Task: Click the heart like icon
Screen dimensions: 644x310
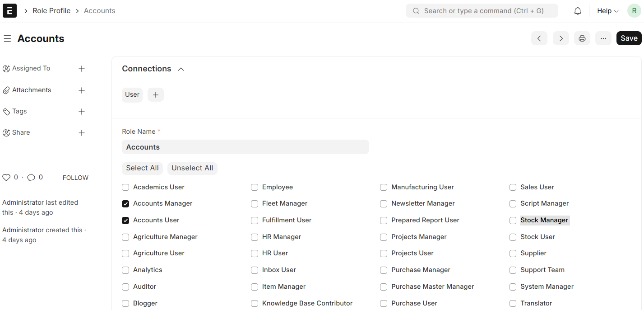Action: click(6, 178)
